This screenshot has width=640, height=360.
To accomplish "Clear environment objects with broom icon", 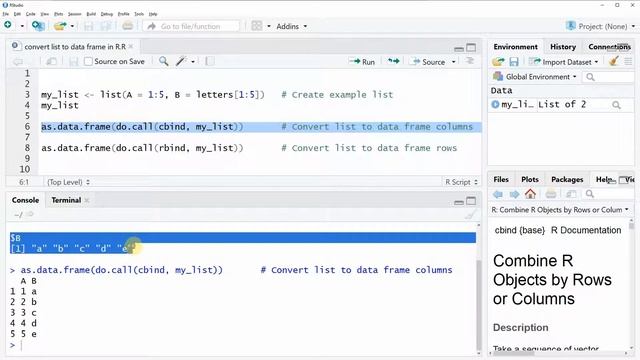I will tap(613, 62).
